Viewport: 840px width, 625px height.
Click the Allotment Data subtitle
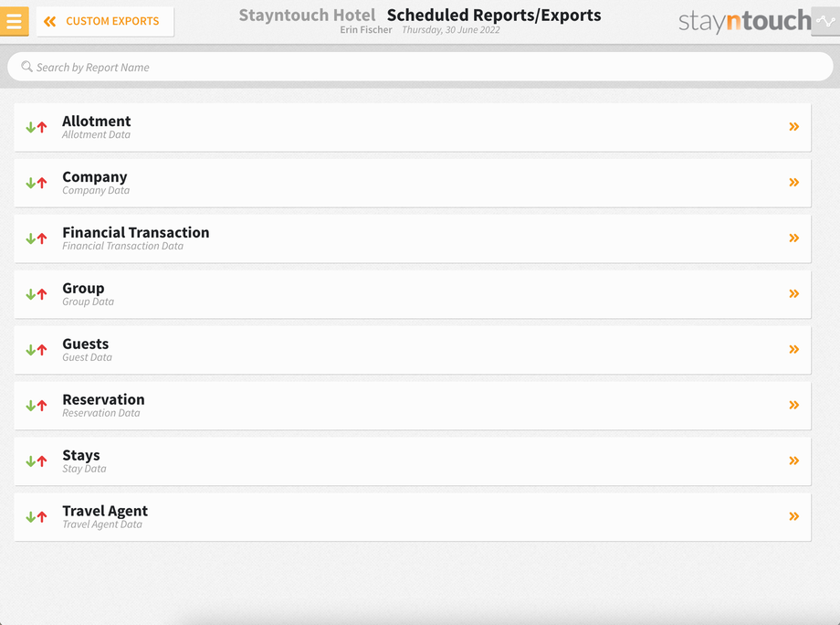(96, 135)
